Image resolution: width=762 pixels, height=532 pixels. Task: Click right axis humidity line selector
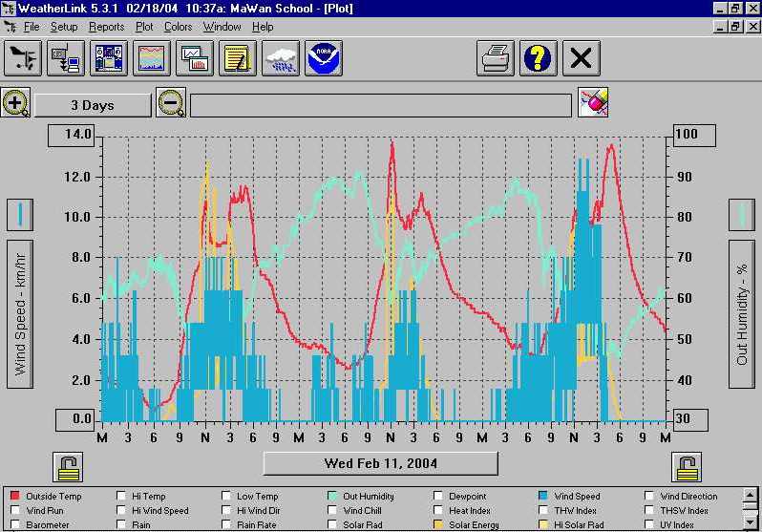[742, 215]
